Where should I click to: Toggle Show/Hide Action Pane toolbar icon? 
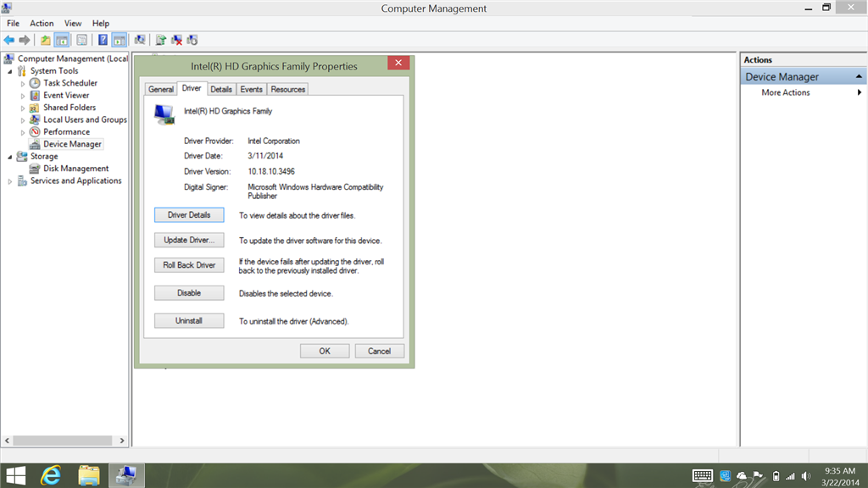(x=119, y=40)
